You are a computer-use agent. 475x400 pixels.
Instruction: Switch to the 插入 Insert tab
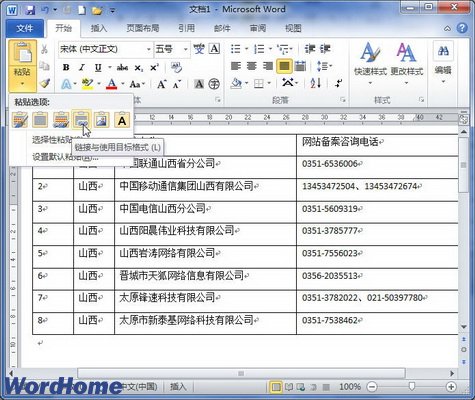pos(99,28)
